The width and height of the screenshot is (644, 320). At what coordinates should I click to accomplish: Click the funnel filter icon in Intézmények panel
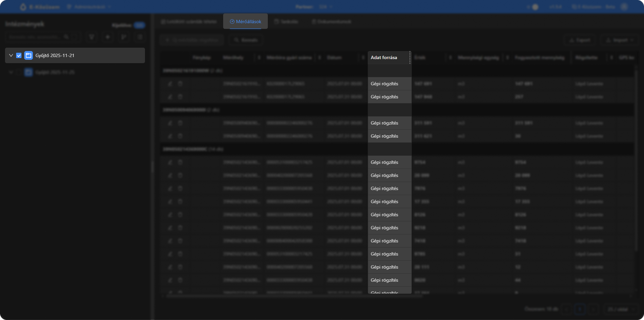click(x=91, y=37)
